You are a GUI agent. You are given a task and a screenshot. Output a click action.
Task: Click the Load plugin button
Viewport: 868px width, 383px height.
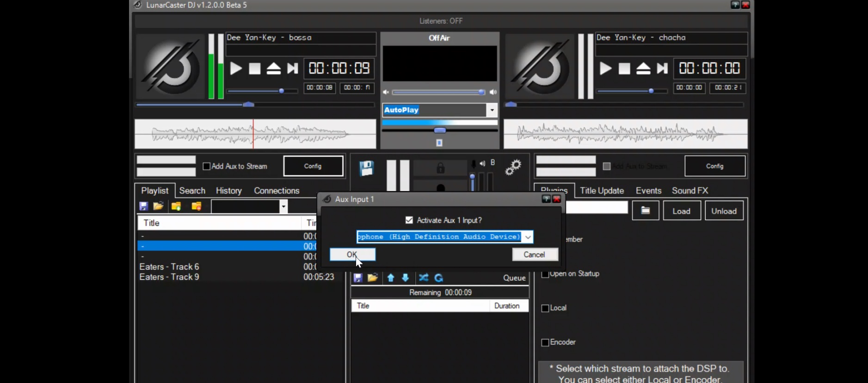[x=682, y=211]
